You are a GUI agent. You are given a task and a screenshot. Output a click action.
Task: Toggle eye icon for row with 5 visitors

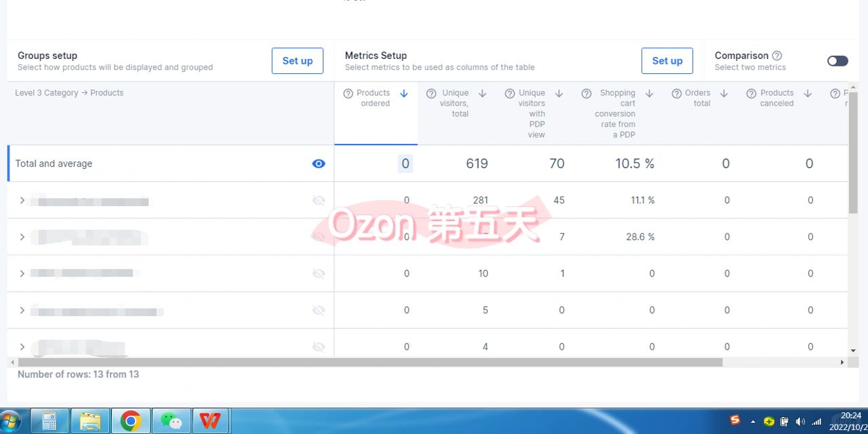coord(319,310)
